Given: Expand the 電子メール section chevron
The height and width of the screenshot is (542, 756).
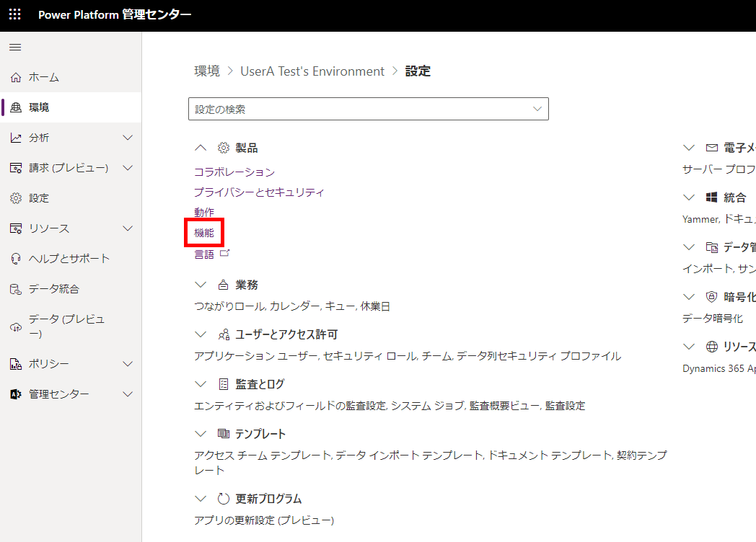Looking at the screenshot, I should click(688, 147).
